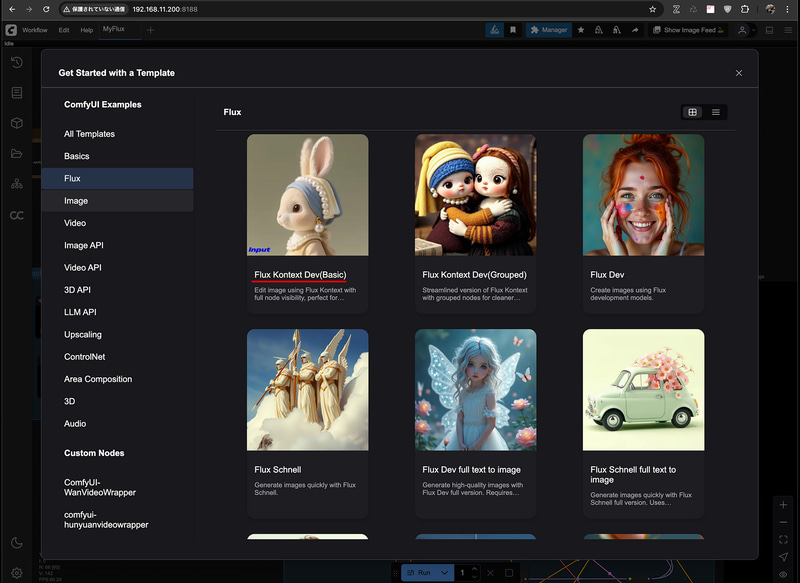Select Video category
This screenshot has width=800, height=583.
pyautogui.click(x=117, y=223)
